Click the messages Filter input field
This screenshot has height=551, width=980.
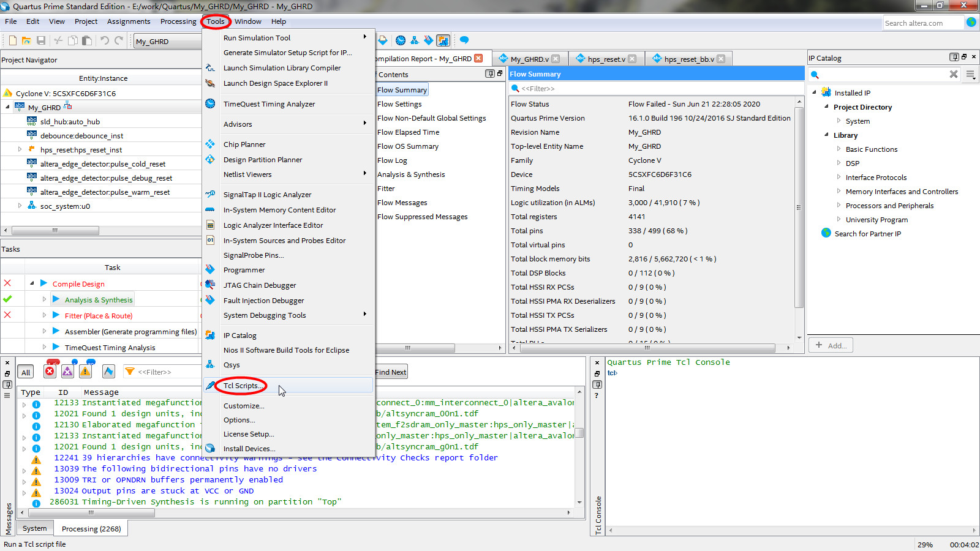coord(162,372)
